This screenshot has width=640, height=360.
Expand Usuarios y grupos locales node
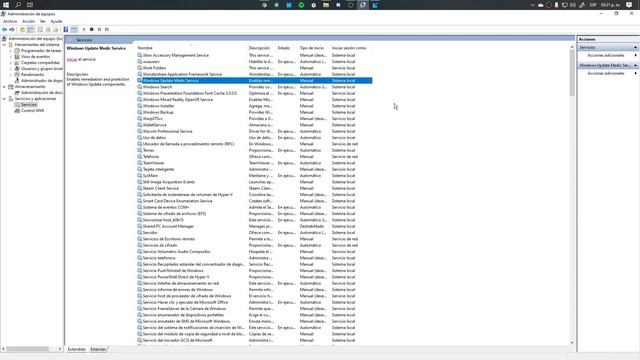11,69
